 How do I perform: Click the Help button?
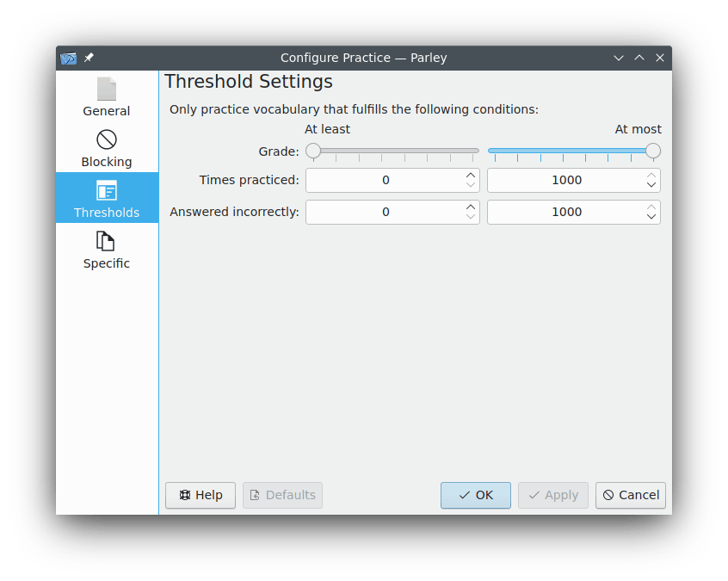click(x=201, y=495)
